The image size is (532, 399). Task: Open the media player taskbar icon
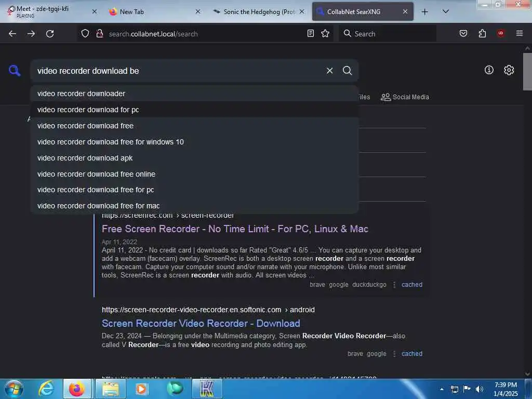141,389
